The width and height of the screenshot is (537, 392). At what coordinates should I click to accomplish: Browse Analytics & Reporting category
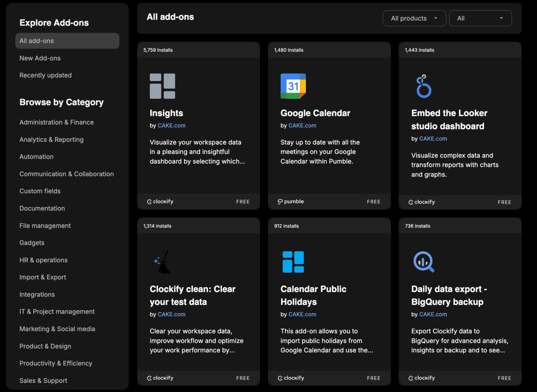tap(51, 139)
